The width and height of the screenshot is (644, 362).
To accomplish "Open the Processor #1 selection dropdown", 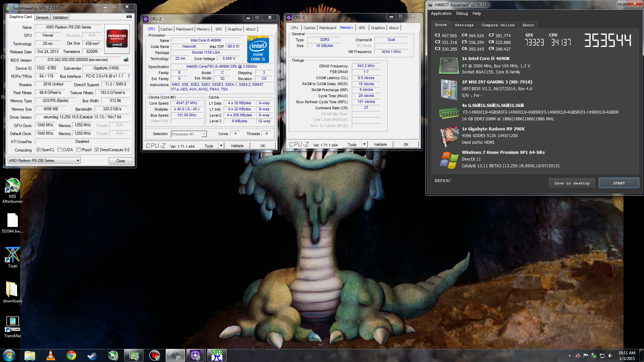I will click(x=189, y=134).
